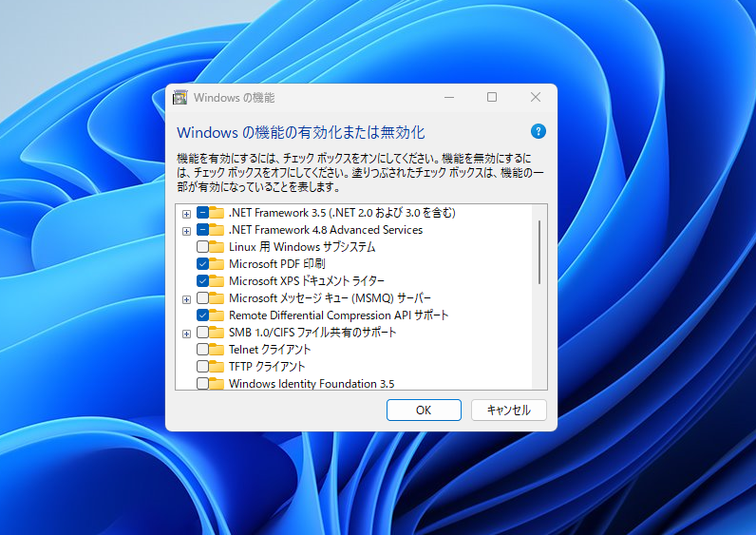Minimize the Windows の機能 dialog
The image size is (756, 535).
click(449, 98)
